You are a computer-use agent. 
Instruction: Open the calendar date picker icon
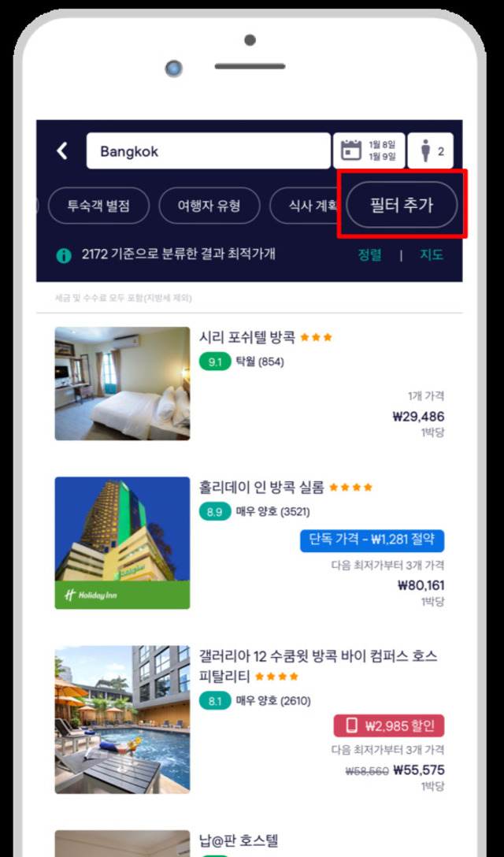point(353,151)
